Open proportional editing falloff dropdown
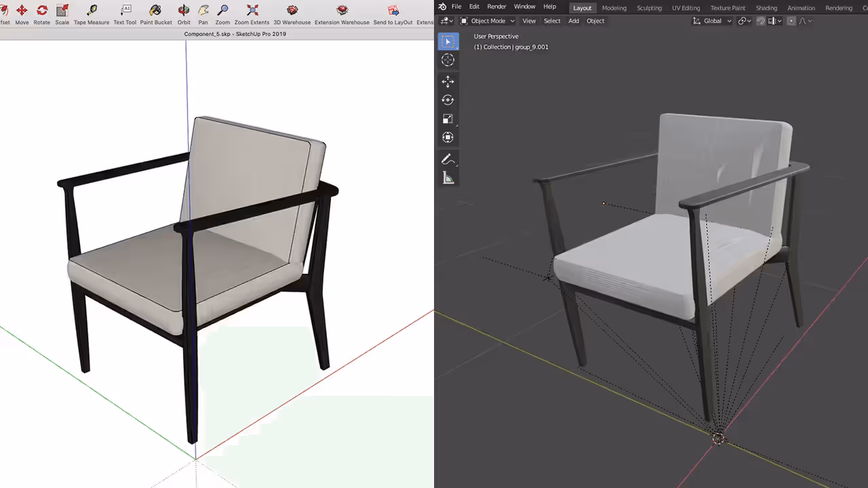 [x=805, y=21]
